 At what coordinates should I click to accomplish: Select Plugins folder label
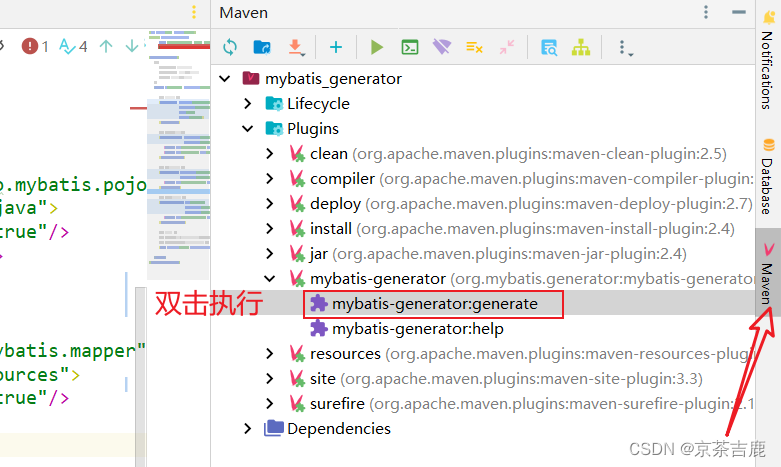pyautogui.click(x=313, y=128)
